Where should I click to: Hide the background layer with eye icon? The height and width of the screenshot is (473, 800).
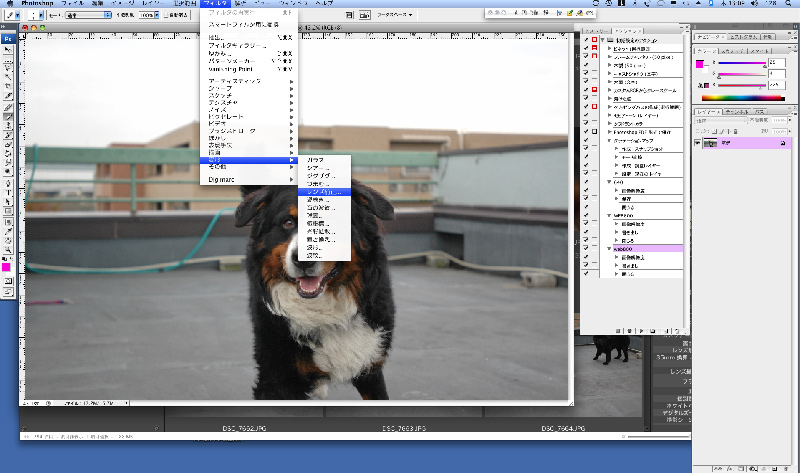click(x=697, y=143)
